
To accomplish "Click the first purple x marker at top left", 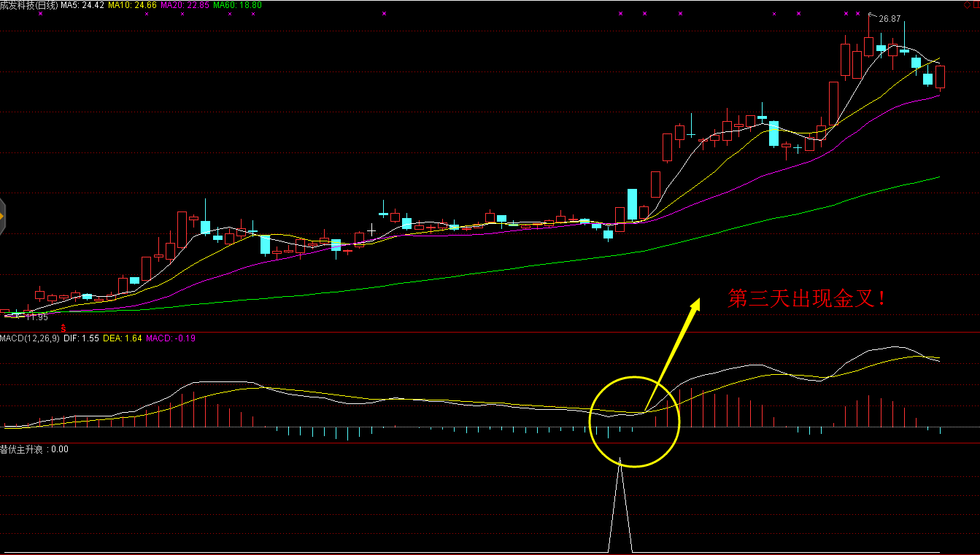I will coord(41,14).
